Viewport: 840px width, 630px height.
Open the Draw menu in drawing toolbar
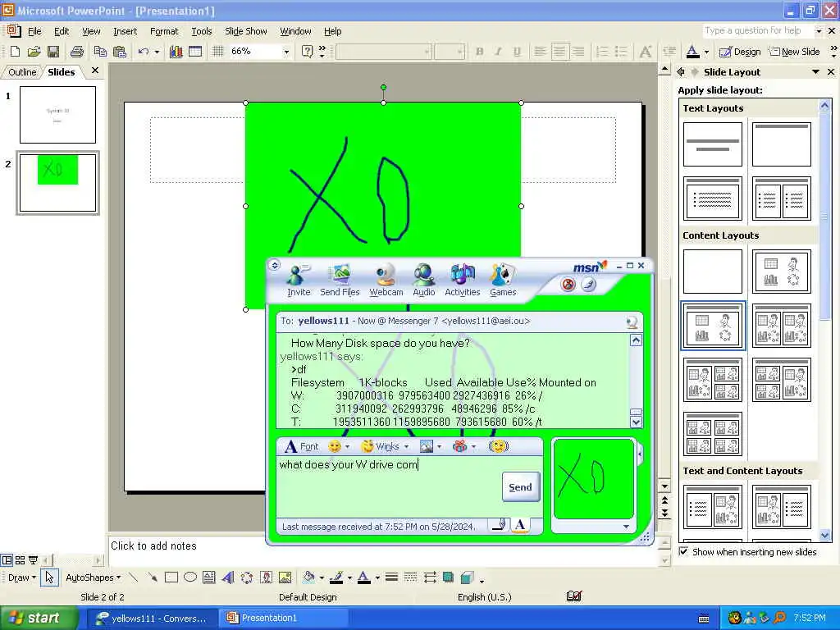click(21, 577)
